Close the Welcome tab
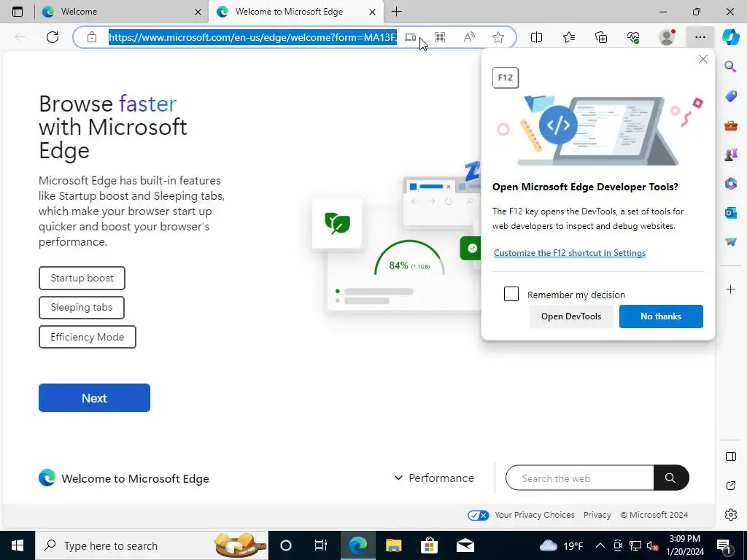Screen dimensions: 747x560 pyautogui.click(x=198, y=12)
